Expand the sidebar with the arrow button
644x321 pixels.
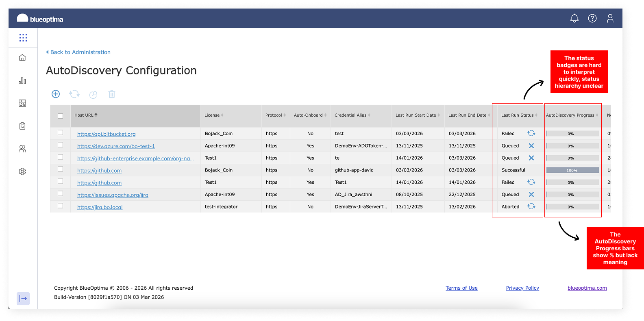(x=23, y=299)
